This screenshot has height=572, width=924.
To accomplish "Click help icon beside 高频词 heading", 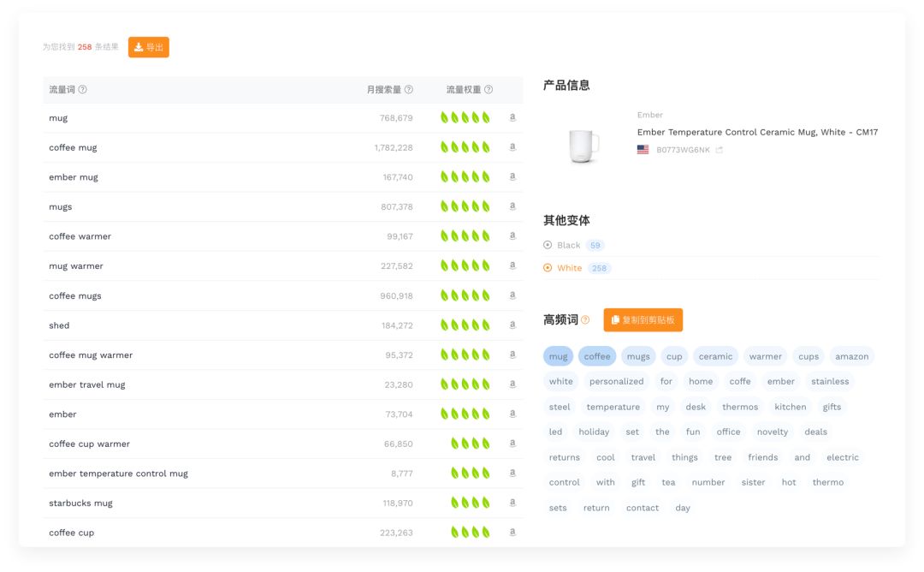I will [586, 320].
